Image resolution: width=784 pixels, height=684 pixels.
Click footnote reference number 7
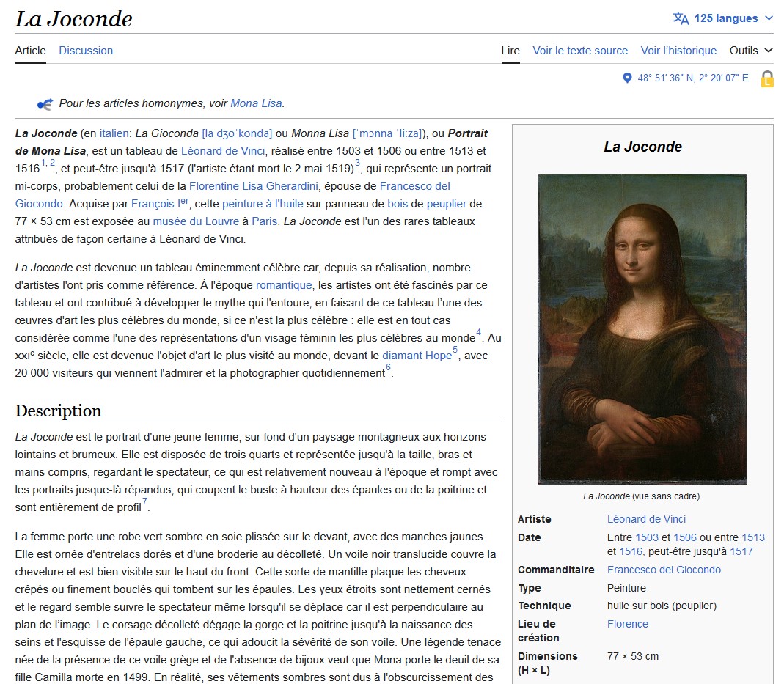click(x=145, y=503)
